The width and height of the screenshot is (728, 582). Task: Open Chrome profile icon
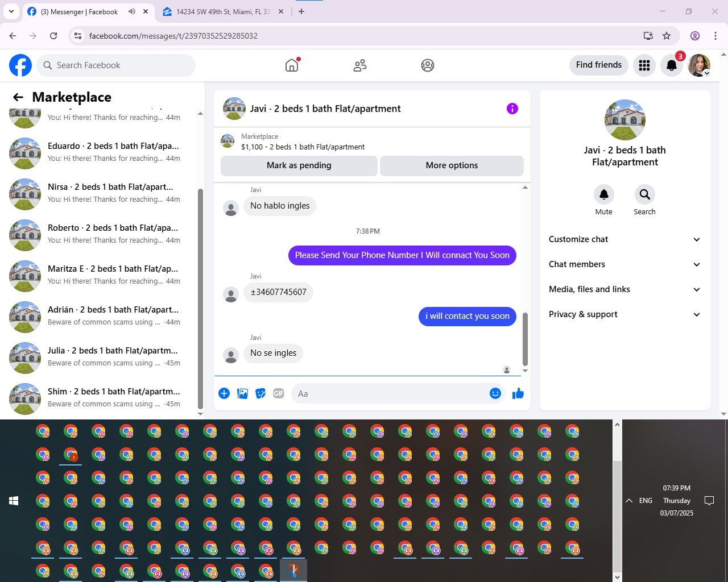(x=695, y=36)
